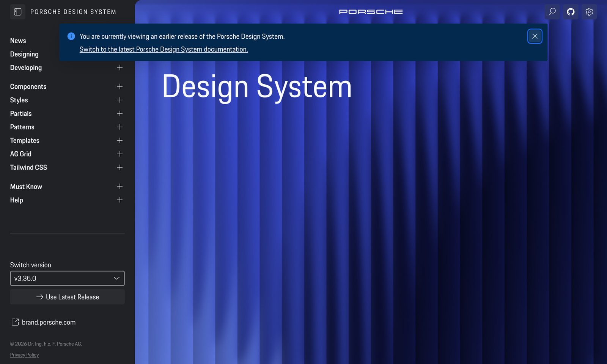
Task: Open the brand.porsche.com link
Action: (x=49, y=322)
